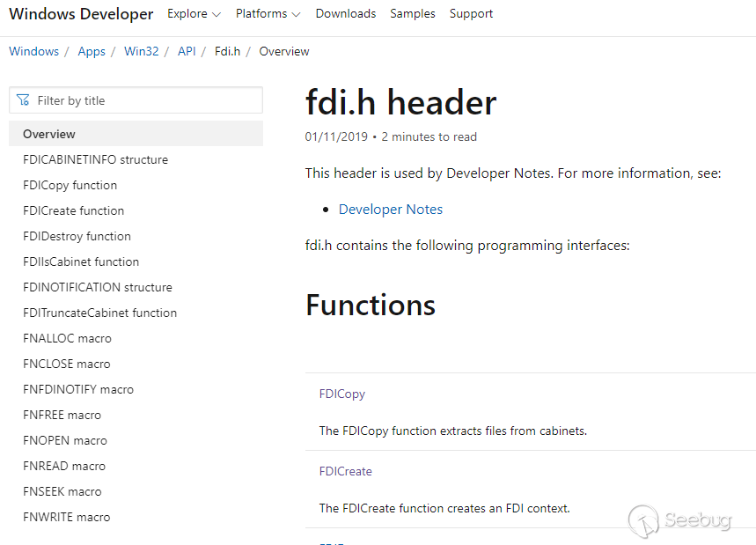
Task: Follow the Developer Notes link
Action: click(x=391, y=210)
